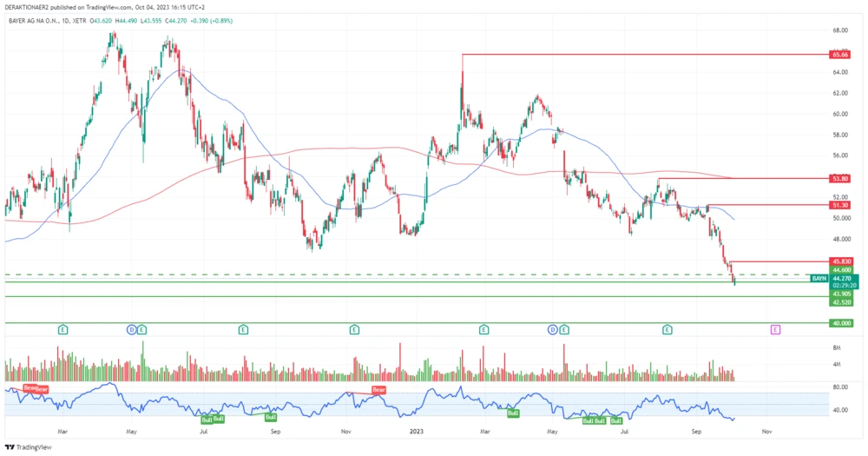Image resolution: width=868 pixels, height=456 pixels.
Task: Click the 65.66 red resistance price label
Action: 839,55
